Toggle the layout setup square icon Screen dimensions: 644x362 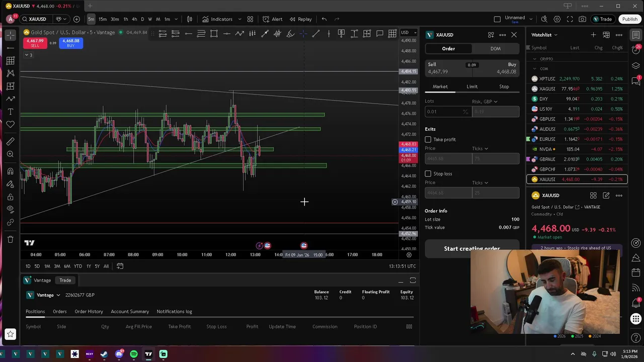(x=497, y=19)
